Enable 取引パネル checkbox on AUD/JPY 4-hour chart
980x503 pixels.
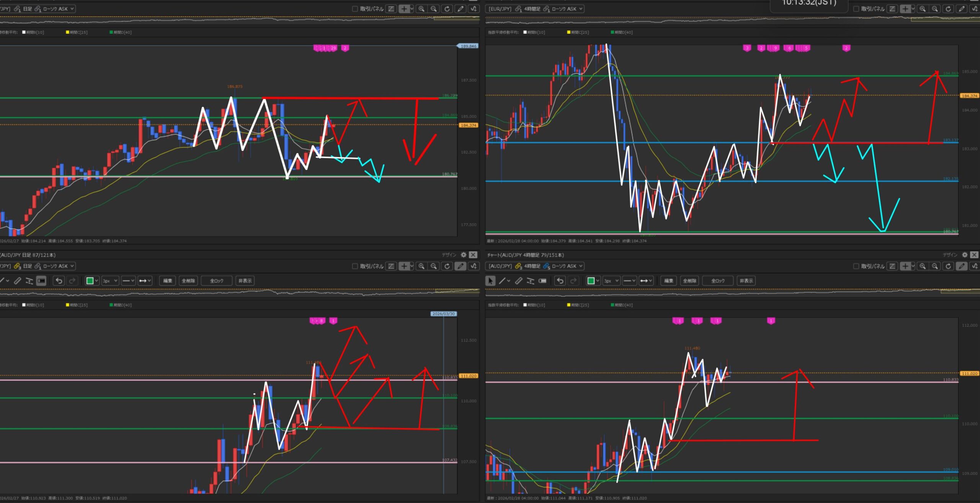(856, 266)
